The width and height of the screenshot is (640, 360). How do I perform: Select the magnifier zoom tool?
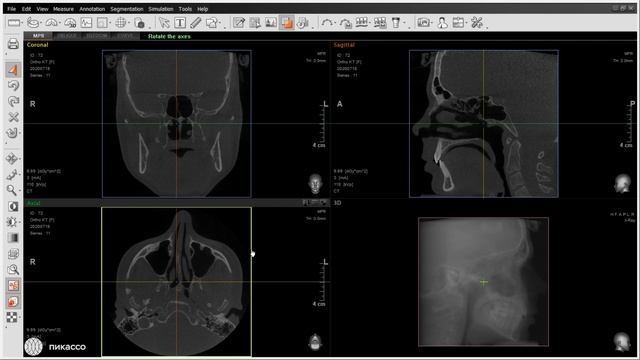(x=12, y=190)
